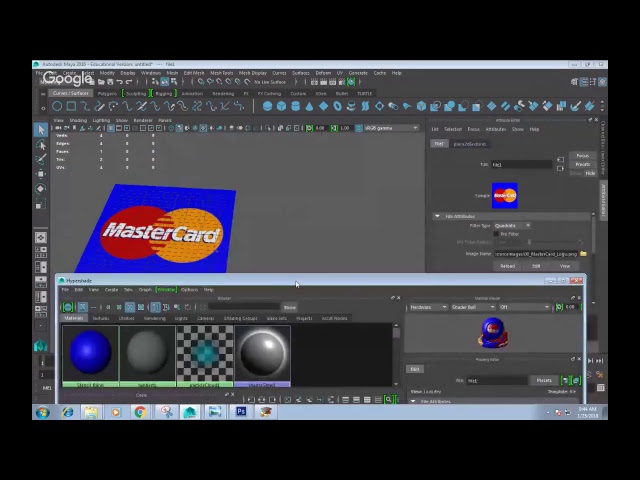Open the Mesh Tools menu
The image size is (640, 480).
(x=222, y=73)
